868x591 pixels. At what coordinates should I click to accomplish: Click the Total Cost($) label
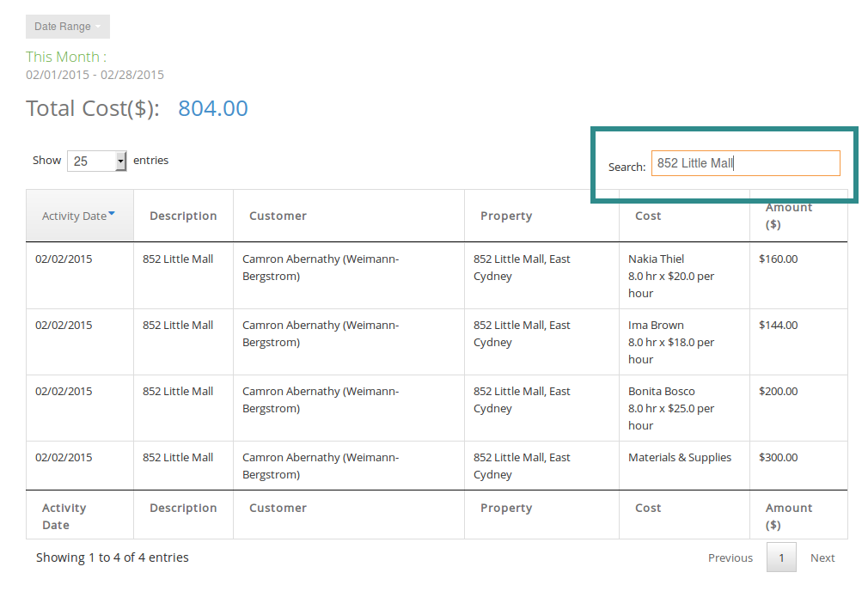[x=93, y=108]
